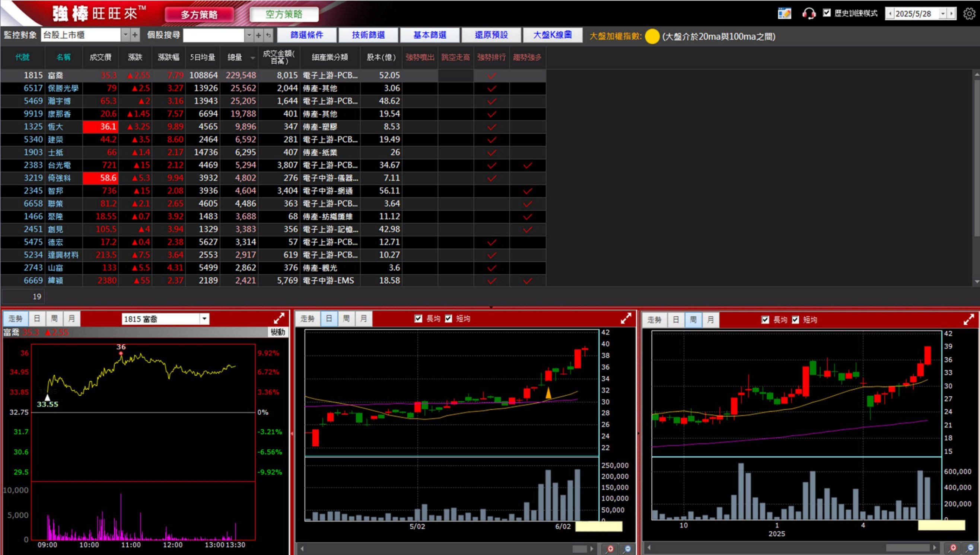The height and width of the screenshot is (555, 980).
Task: Zoom in on the daily chart
Action: 610,549
